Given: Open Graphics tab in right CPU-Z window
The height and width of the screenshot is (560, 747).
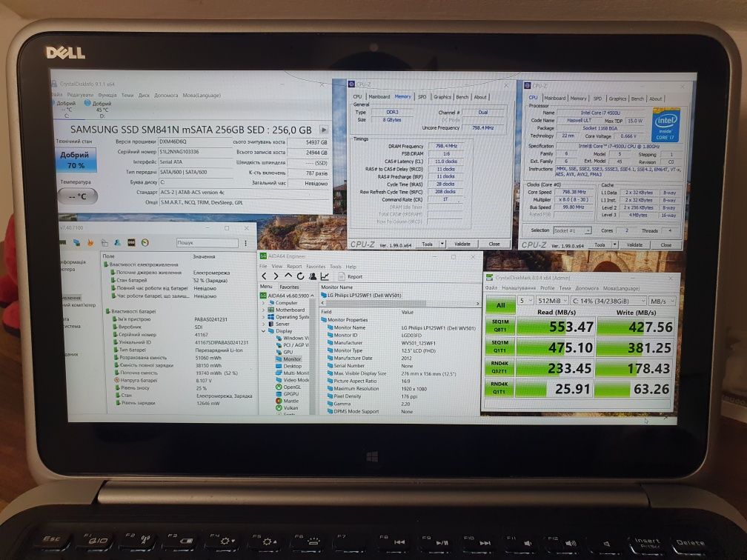Looking at the screenshot, I should 617,99.
